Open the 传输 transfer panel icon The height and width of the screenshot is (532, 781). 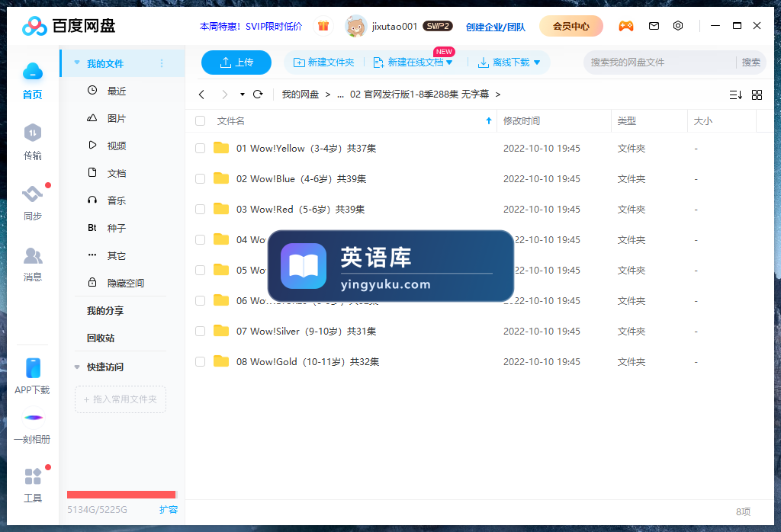pyautogui.click(x=32, y=133)
